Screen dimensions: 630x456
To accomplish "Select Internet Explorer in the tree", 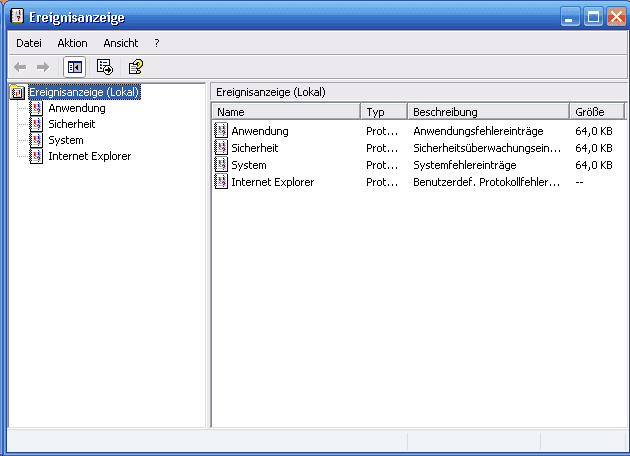I will coord(90,156).
